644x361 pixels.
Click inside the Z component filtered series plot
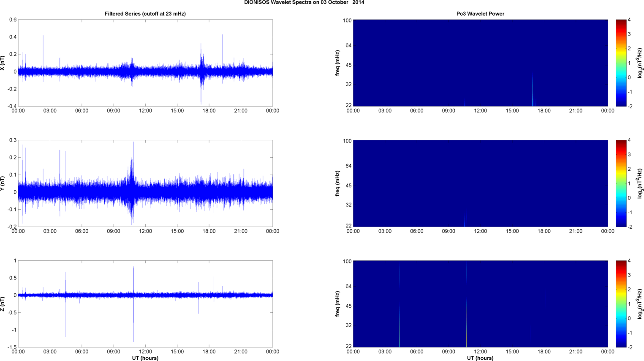point(145,304)
